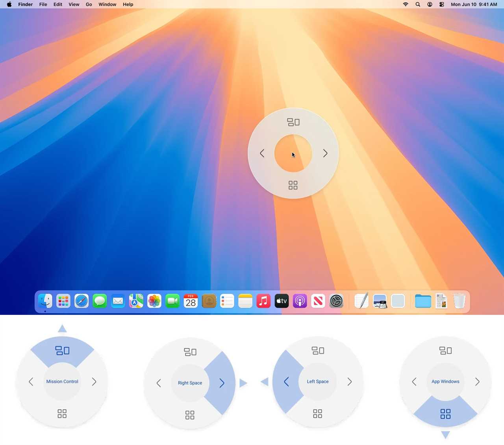Open the News app in the Dock
The image size is (504, 445).
[318, 301]
